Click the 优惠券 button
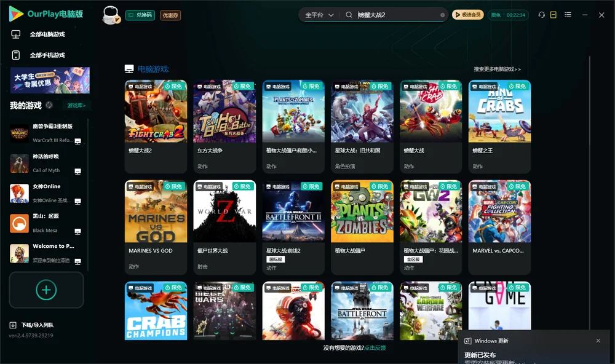The image size is (615, 364). coord(170,15)
